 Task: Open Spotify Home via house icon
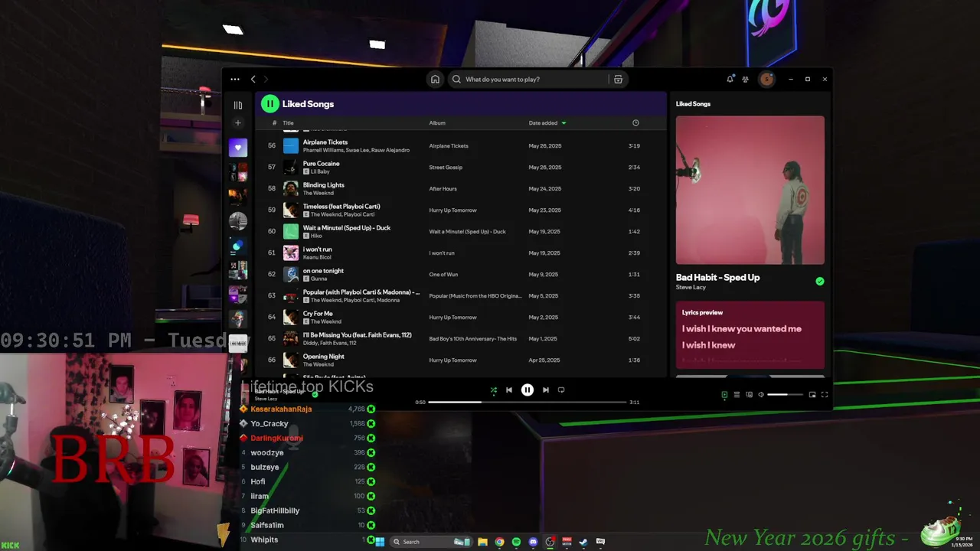point(435,79)
